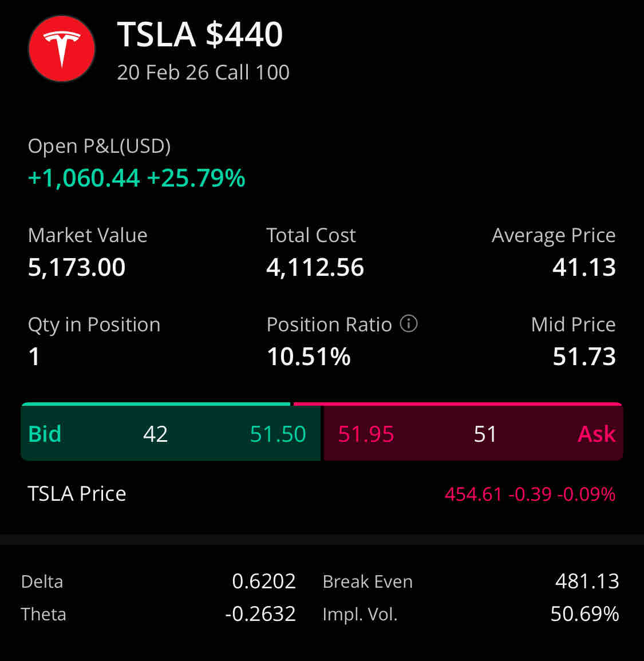Select the Total Cost 4,112.56 amount
Viewport: 644px width, 661px height.
coord(315,267)
